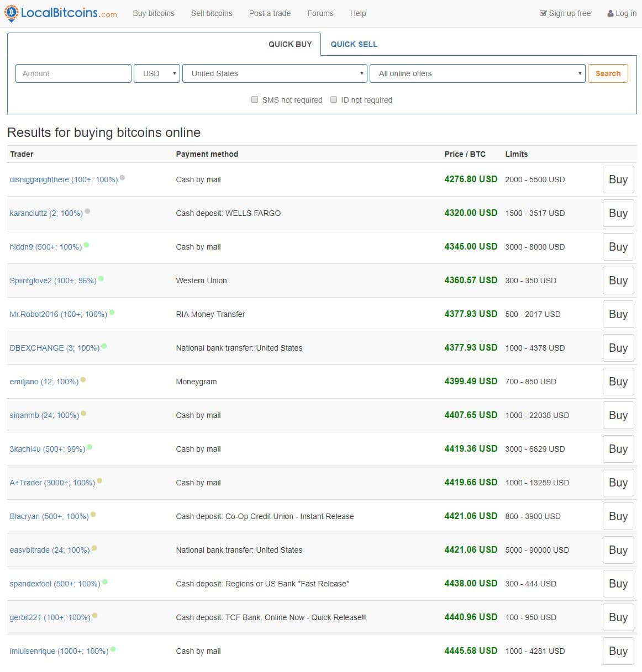
Task: Switch to the QUICK SELL tab
Action: 354,44
